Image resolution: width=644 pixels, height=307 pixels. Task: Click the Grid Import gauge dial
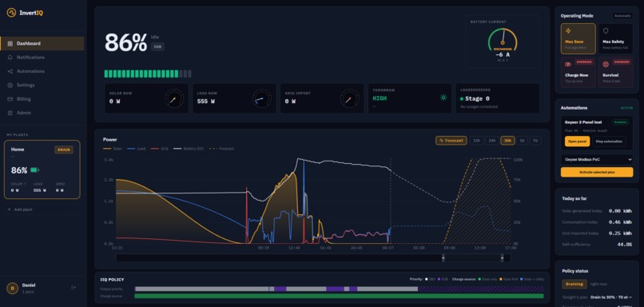coord(349,98)
